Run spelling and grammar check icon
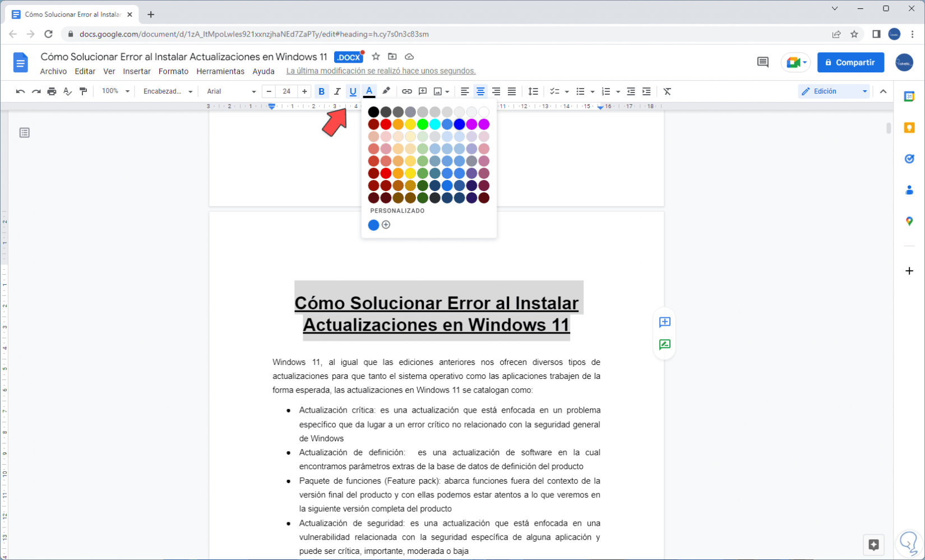The width and height of the screenshot is (925, 560). (67, 91)
